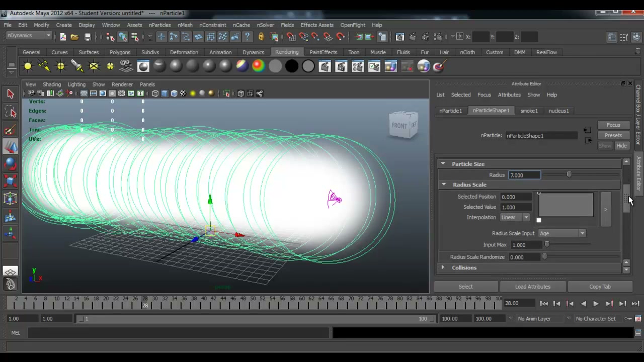Collapse the Particle Size section
Image resolution: width=644 pixels, height=362 pixels.
point(443,164)
